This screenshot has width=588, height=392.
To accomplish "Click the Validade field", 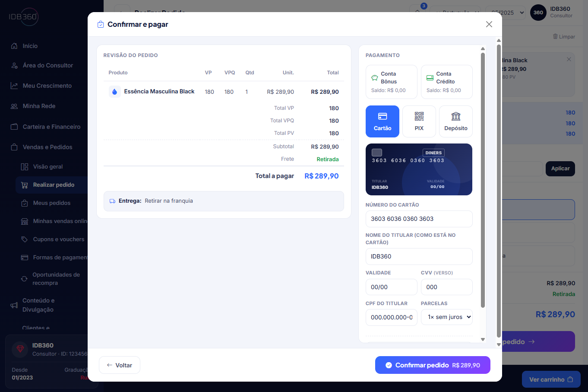I will click(392, 287).
